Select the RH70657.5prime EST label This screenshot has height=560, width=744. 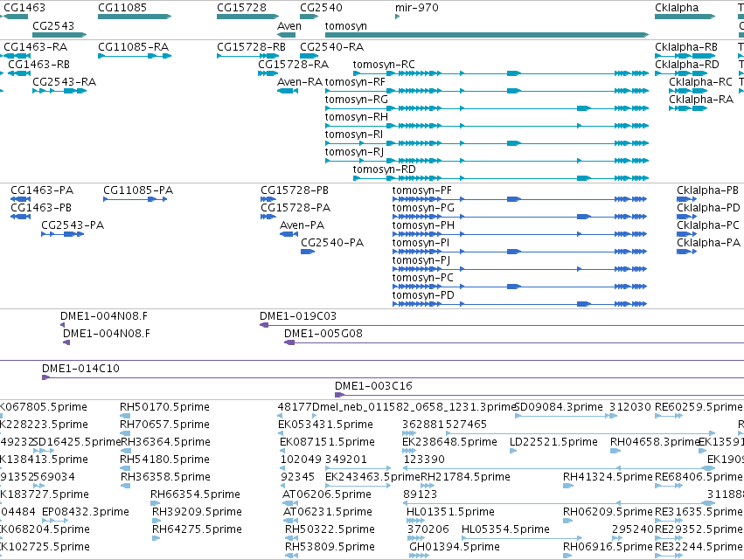(x=165, y=425)
